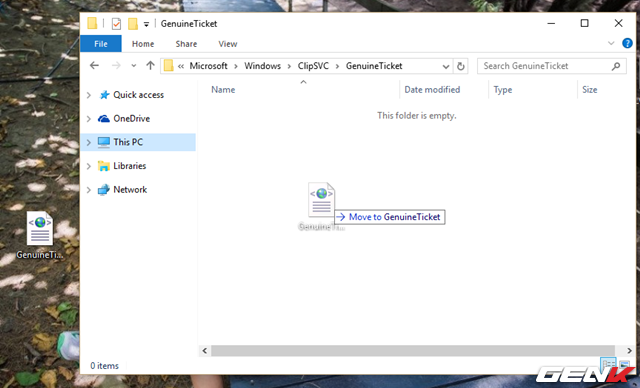The image size is (640, 388).
Task: Select Network in the navigation pane
Action: (x=130, y=189)
